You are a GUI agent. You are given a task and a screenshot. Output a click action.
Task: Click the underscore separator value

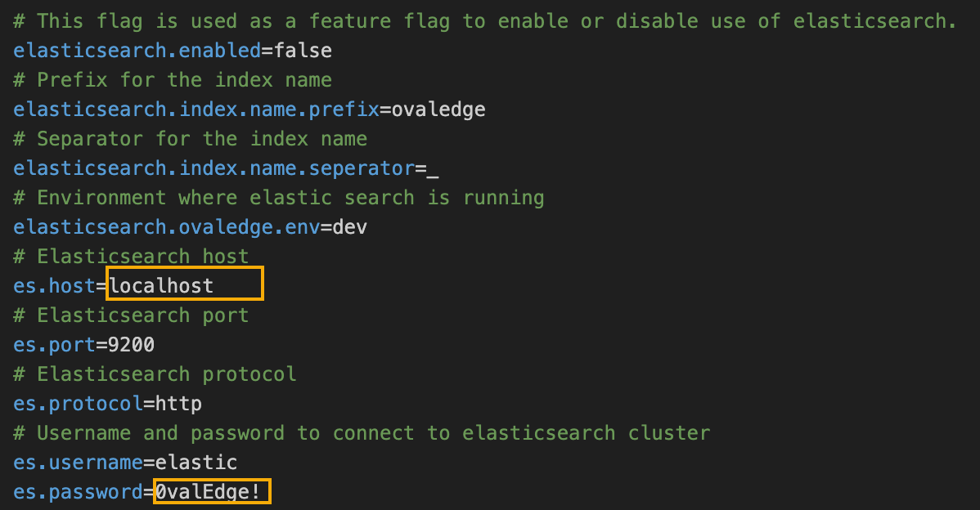[433, 170]
